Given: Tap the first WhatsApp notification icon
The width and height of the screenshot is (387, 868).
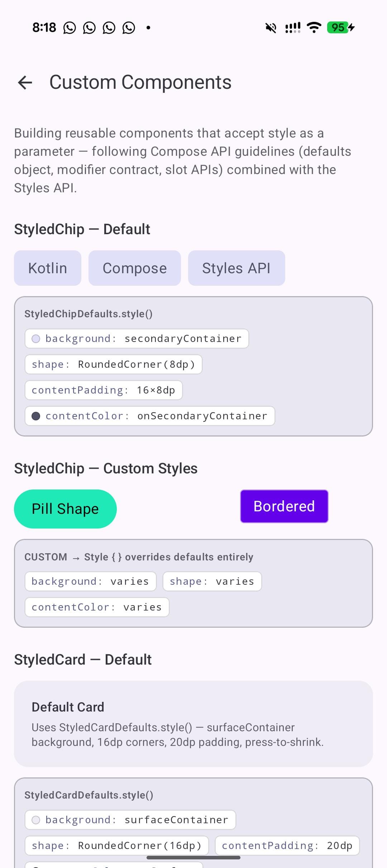Looking at the screenshot, I should click(x=70, y=28).
